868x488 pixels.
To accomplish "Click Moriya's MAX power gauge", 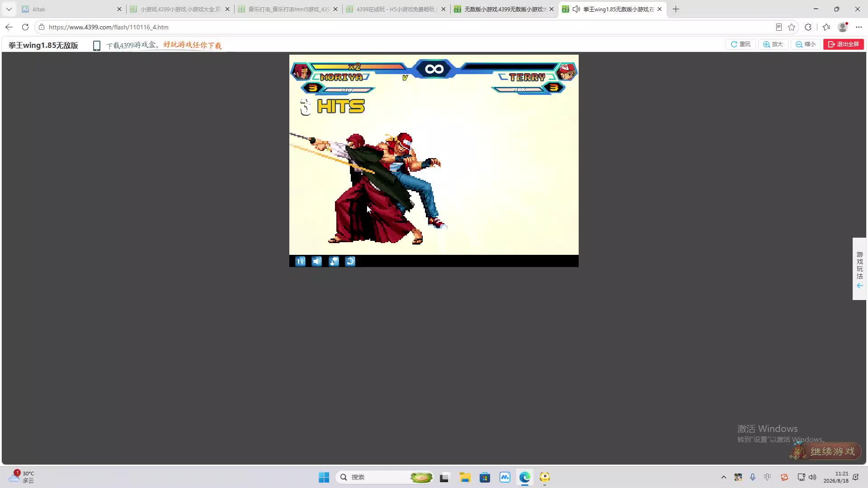I will pos(347,90).
